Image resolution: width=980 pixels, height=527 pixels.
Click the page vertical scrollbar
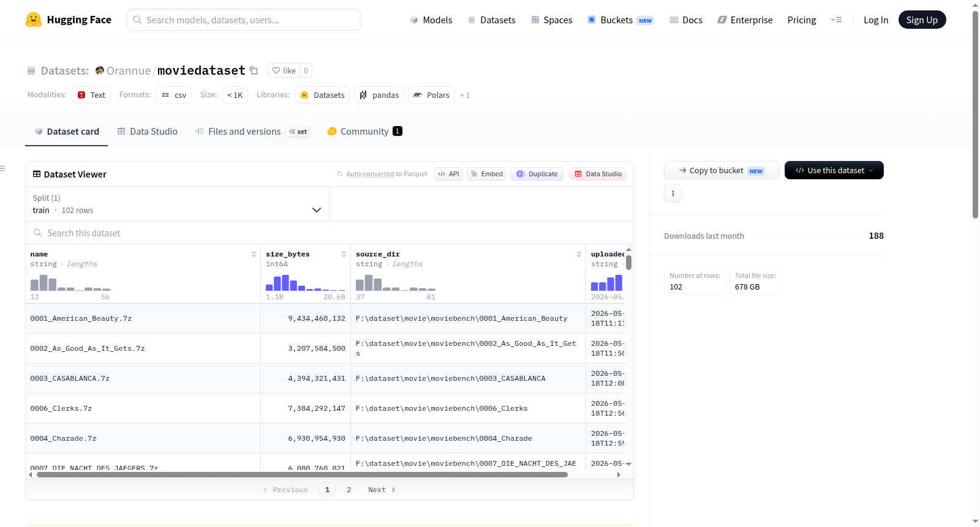[975, 114]
